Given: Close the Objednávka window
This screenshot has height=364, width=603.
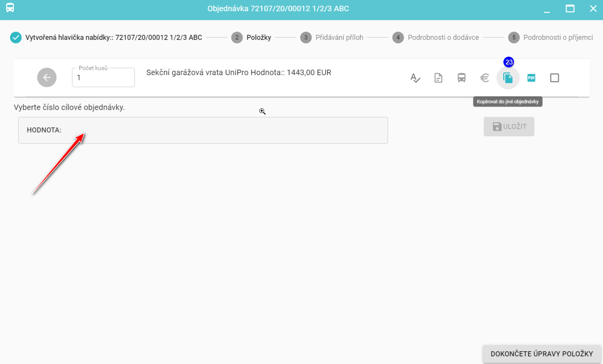Looking at the screenshot, I should tap(593, 9).
